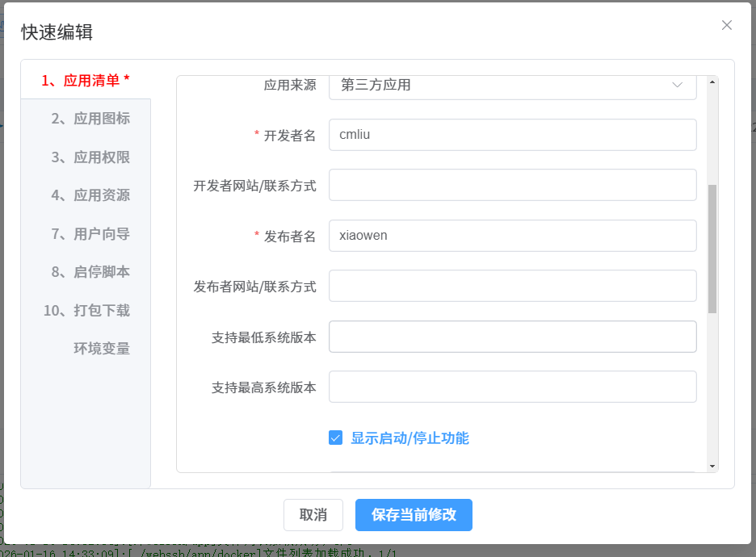Select the 环境变量 tab
The height and width of the screenshot is (557, 756).
(x=102, y=349)
